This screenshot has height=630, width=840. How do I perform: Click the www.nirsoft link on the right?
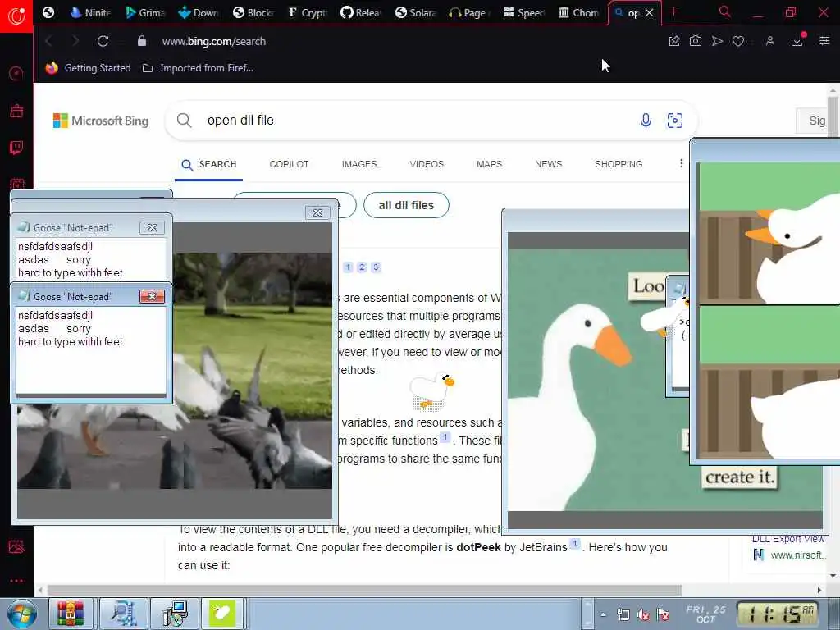(797, 555)
